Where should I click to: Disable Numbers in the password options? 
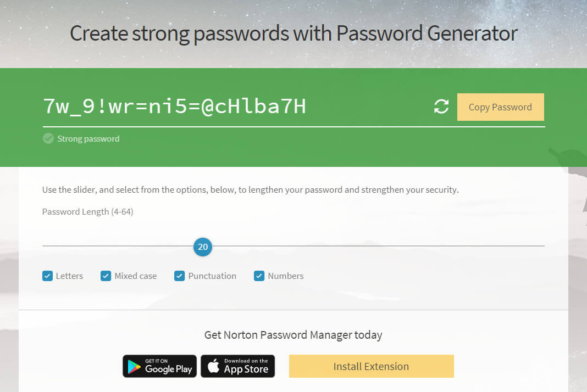tap(259, 276)
